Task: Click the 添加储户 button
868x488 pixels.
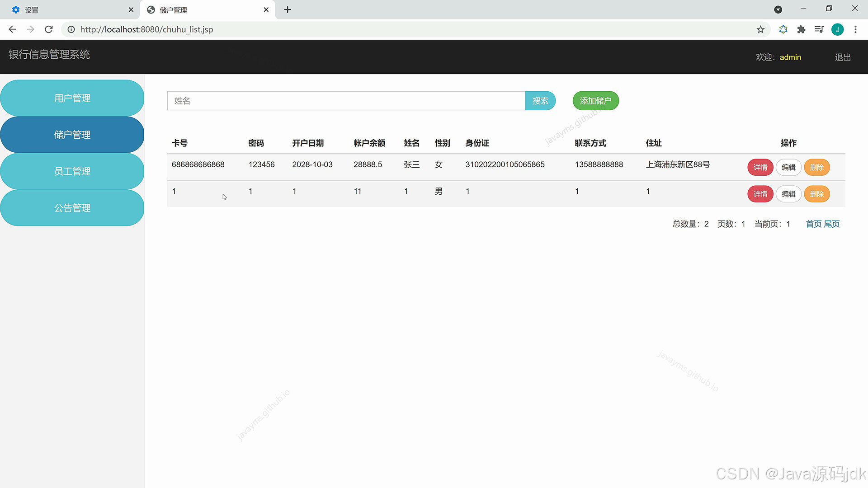Action: tap(595, 101)
